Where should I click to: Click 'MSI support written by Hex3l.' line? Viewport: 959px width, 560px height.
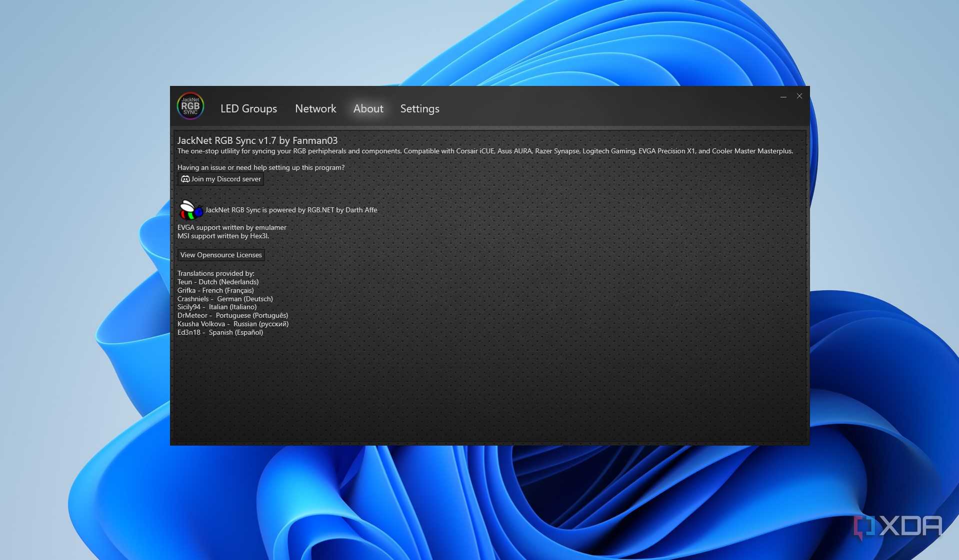click(x=223, y=236)
